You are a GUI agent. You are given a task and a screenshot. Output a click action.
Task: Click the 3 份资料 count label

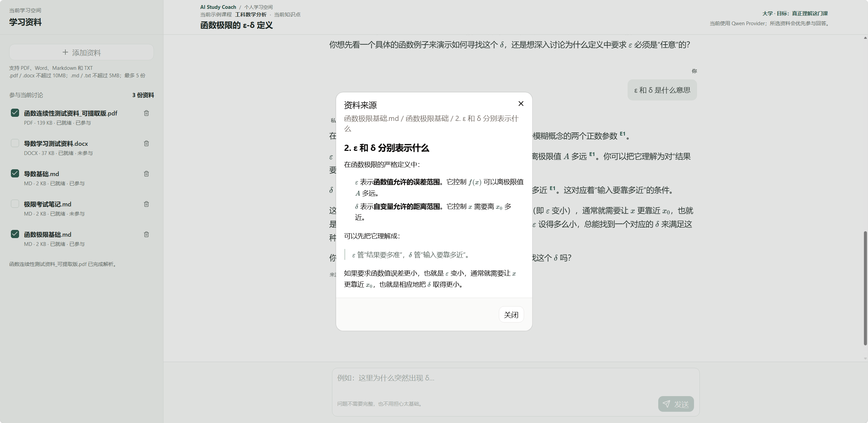(143, 95)
